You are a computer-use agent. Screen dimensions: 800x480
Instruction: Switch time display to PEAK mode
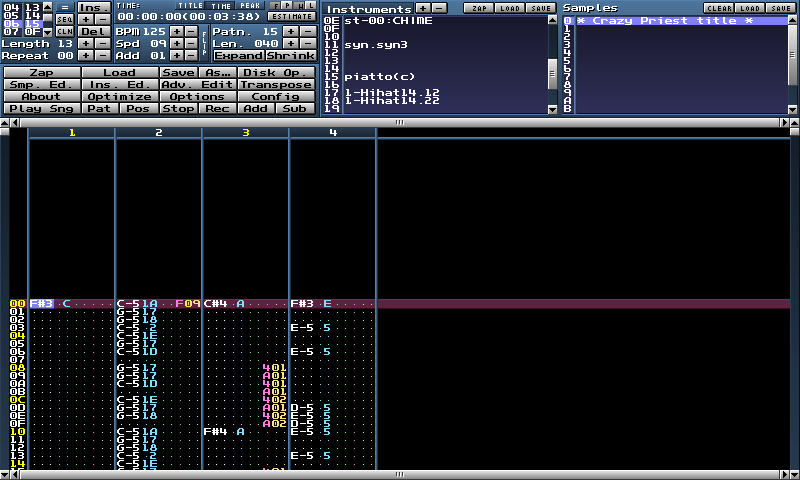pos(250,6)
